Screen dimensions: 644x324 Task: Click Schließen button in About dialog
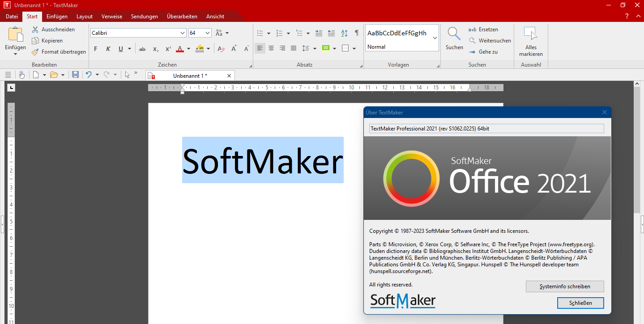580,303
